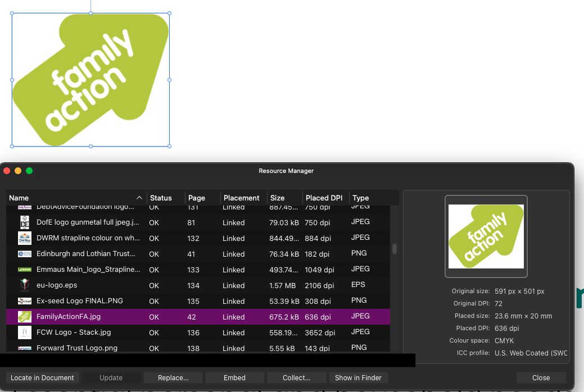The width and height of the screenshot is (584, 392).
Task: Toggle sort order chevron in Name header
Action: [x=139, y=198]
